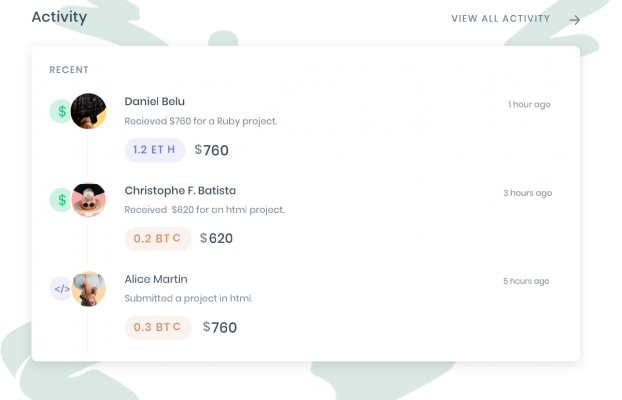Click the '1 hour ago' timestamp

point(530,104)
